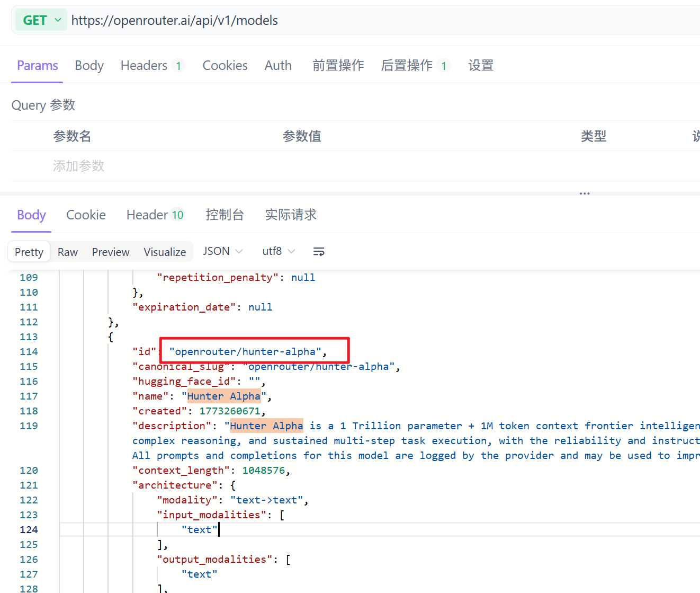
Task: Click the "architecture" key
Action: coord(175,485)
